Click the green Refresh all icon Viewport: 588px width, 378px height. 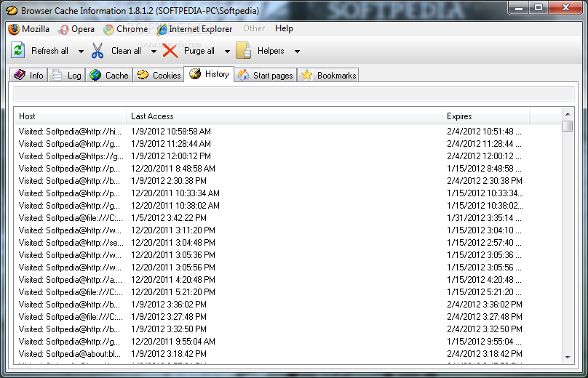click(18, 51)
